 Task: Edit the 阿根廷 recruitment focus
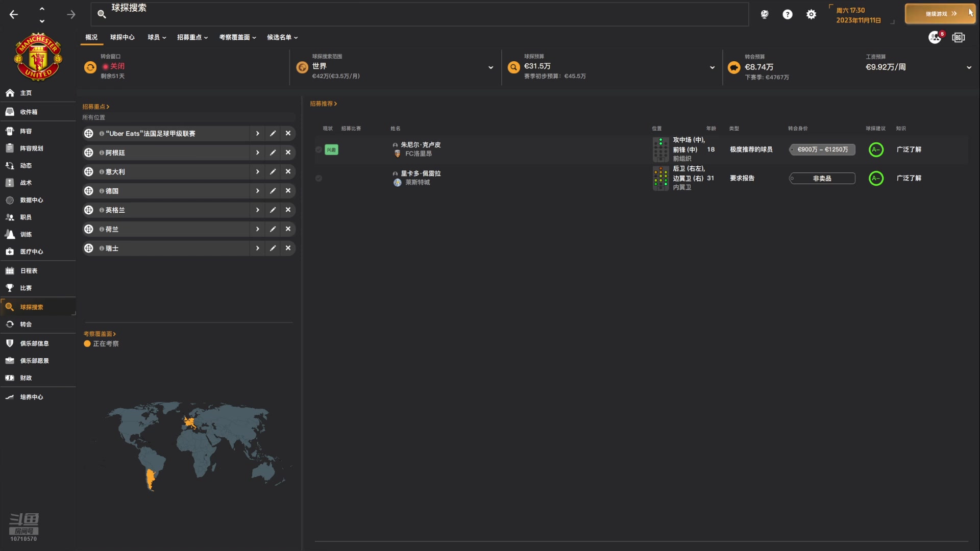[x=273, y=153]
